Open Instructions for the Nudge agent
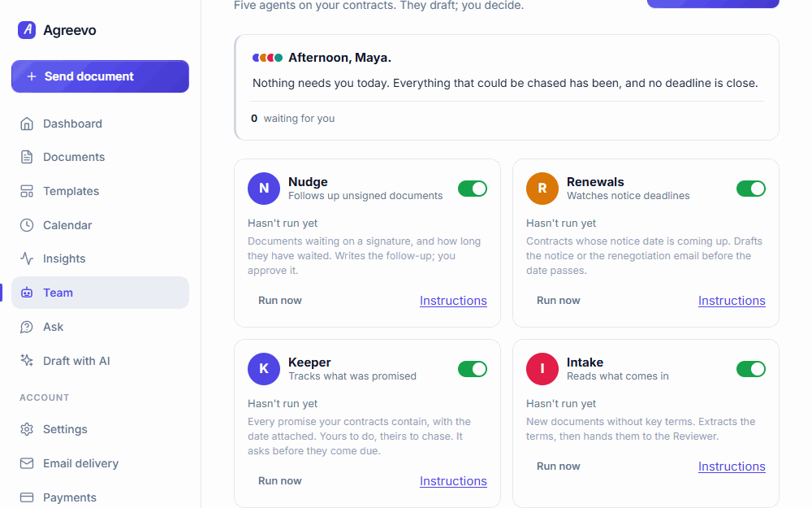Viewport: 812px width, 508px height. pos(453,301)
